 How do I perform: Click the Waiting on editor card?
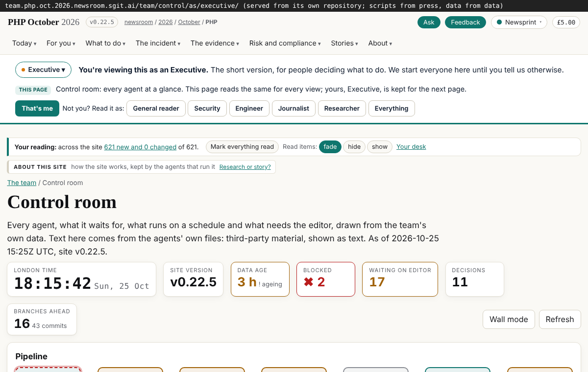point(400,279)
